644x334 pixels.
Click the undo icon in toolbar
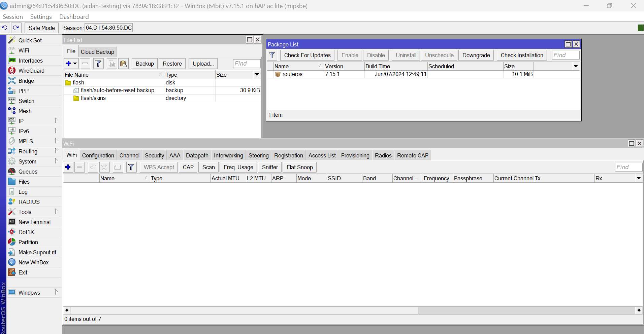click(x=5, y=28)
